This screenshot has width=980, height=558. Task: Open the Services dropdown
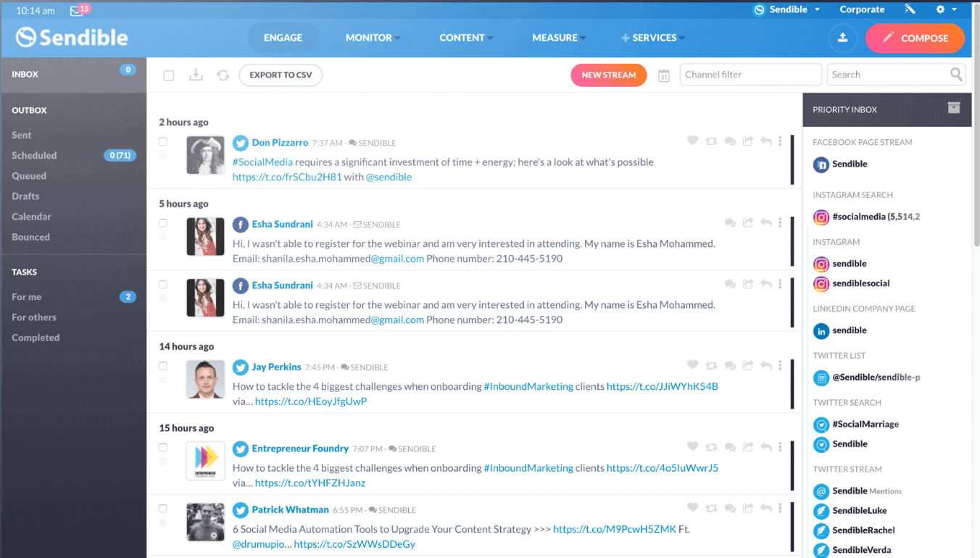point(653,38)
